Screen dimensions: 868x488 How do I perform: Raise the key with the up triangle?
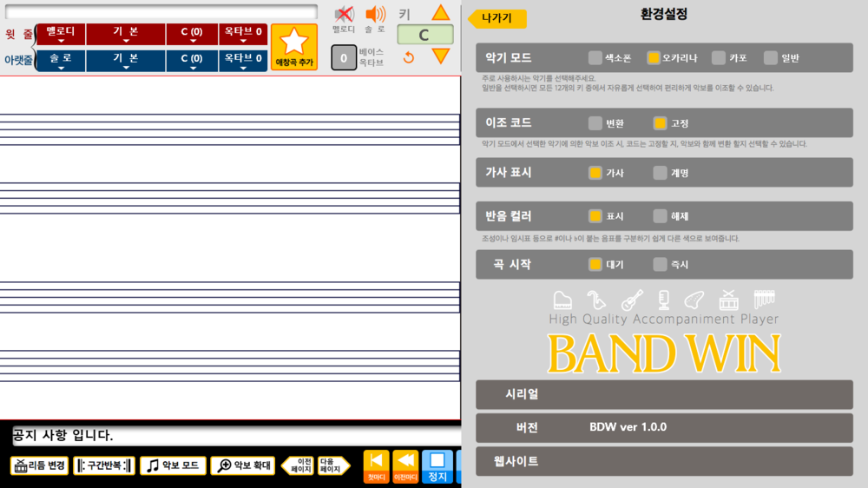[x=441, y=13]
